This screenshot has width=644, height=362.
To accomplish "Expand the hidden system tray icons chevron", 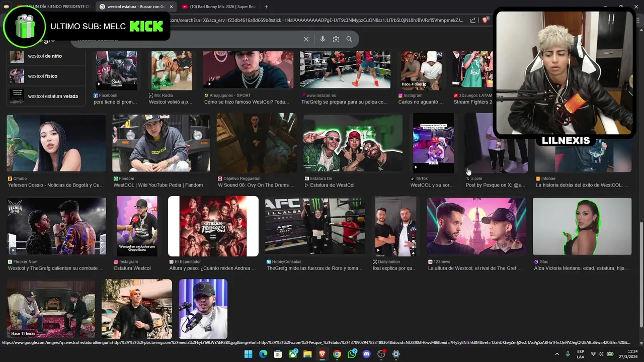I will 557,354.
